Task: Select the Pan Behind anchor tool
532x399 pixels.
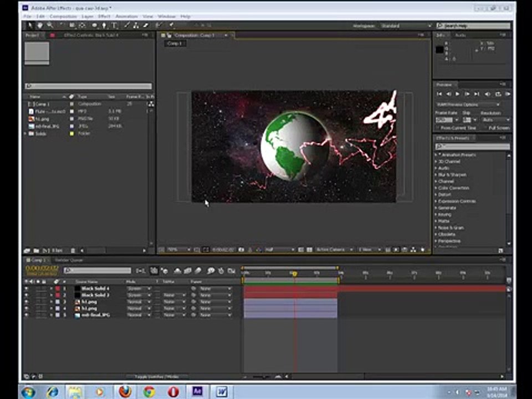Action: click(82, 25)
